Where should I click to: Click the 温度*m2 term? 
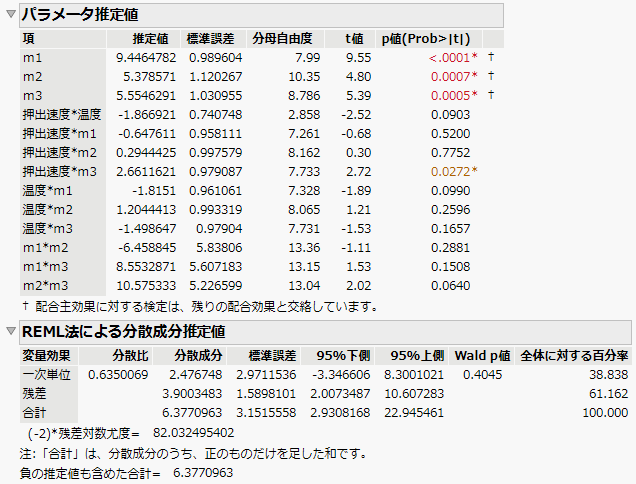click(x=47, y=210)
